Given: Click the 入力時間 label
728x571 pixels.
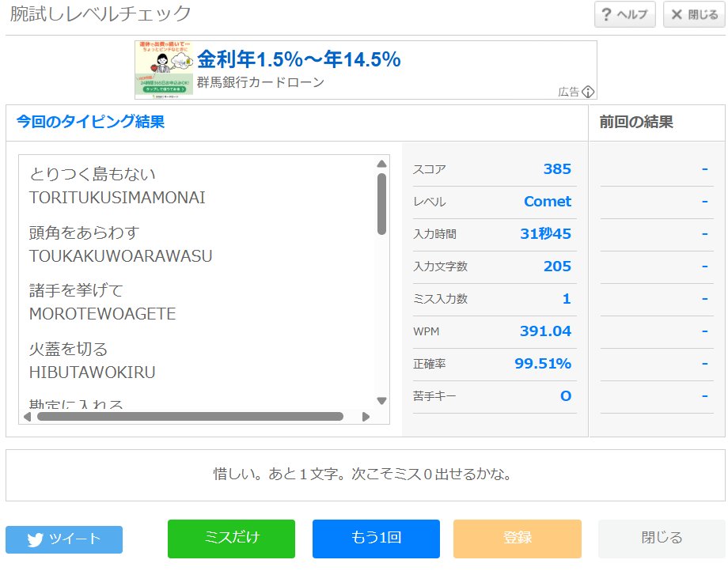Looking at the screenshot, I should (x=434, y=234).
